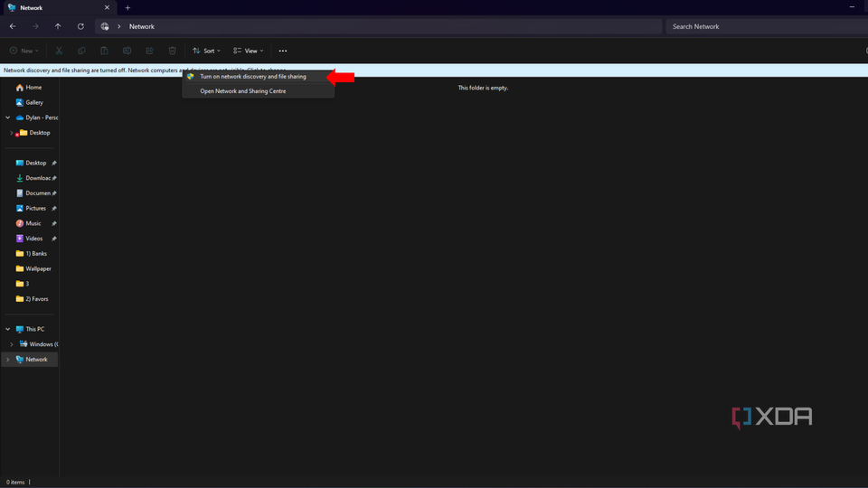This screenshot has width=868, height=488.
Task: Open pinned Downloads folder
Action: tap(33, 178)
